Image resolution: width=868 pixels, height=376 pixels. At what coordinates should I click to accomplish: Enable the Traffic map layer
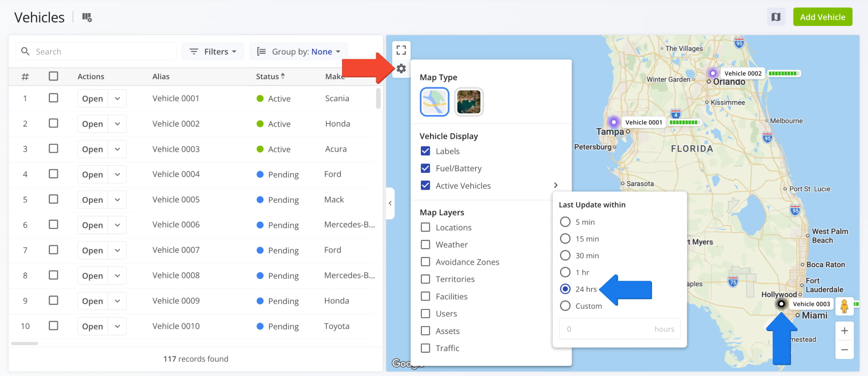point(426,348)
